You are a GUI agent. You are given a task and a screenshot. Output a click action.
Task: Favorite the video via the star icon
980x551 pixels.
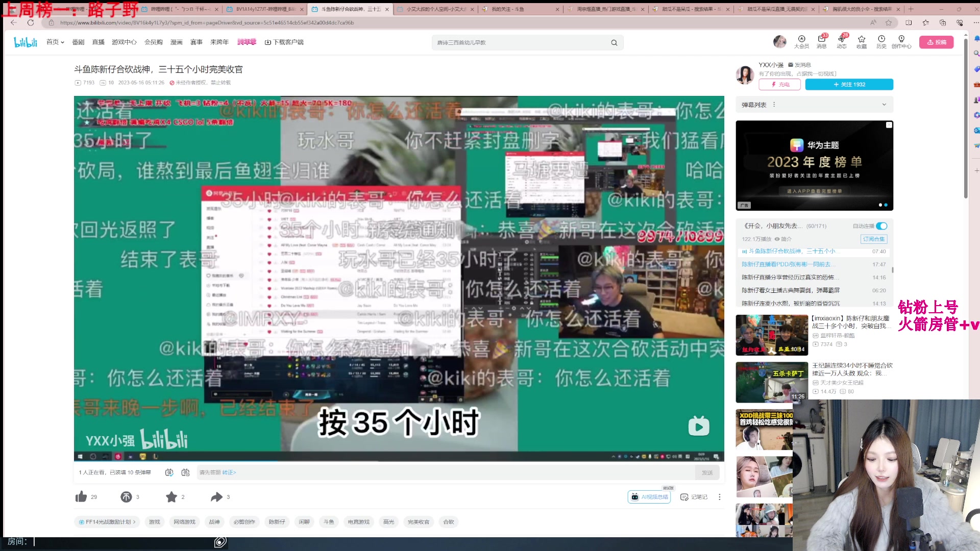[171, 496]
